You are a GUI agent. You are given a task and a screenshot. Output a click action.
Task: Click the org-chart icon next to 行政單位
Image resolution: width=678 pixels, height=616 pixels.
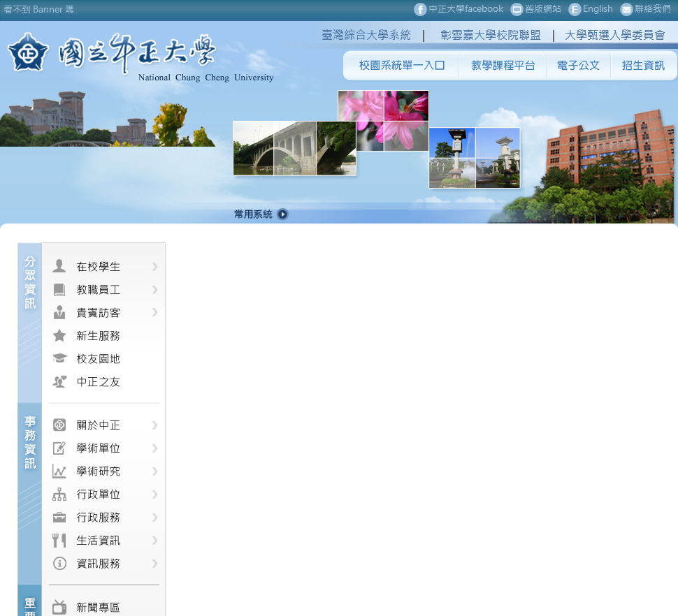[x=59, y=494]
